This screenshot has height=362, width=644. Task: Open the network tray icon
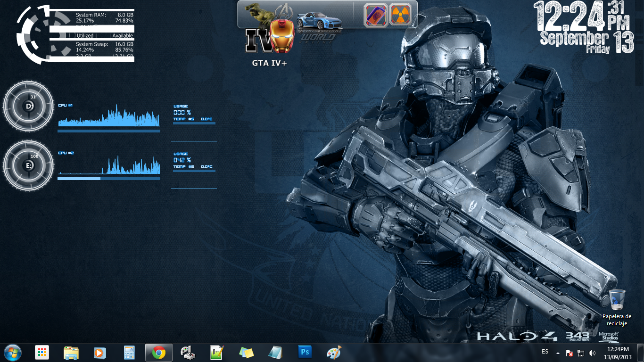(581, 353)
